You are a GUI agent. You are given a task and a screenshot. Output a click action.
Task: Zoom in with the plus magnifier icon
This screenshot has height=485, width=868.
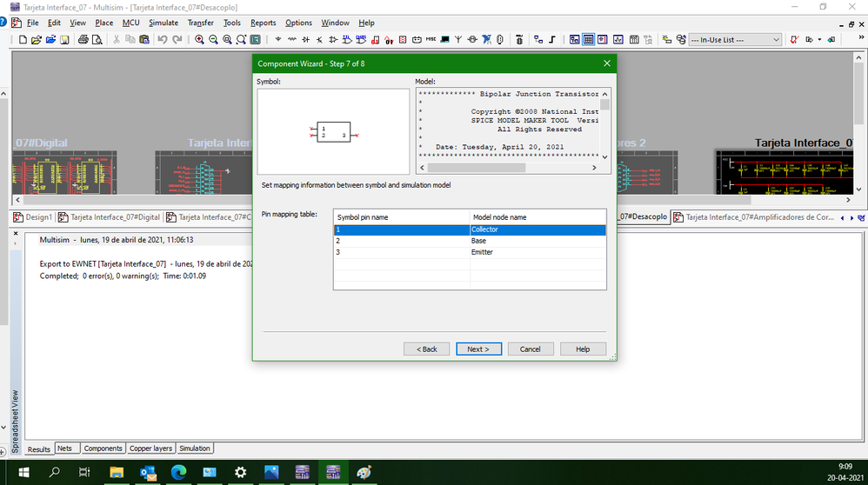[x=199, y=40]
